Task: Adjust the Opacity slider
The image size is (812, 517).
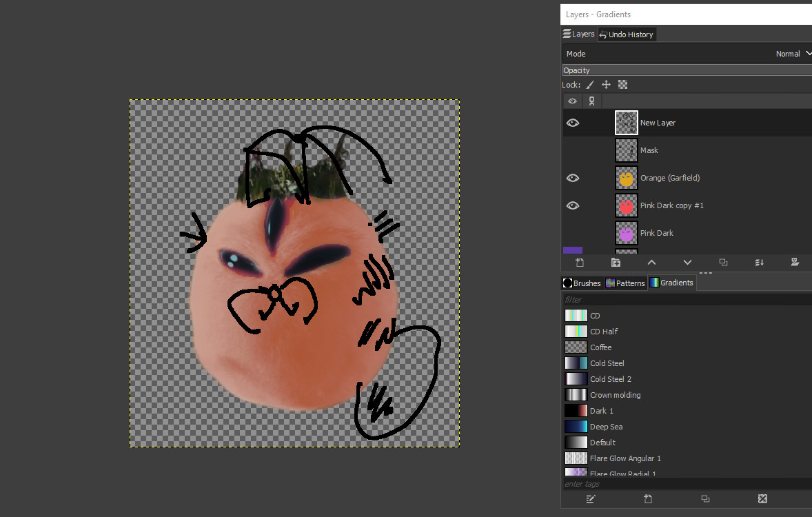Action: [687, 70]
